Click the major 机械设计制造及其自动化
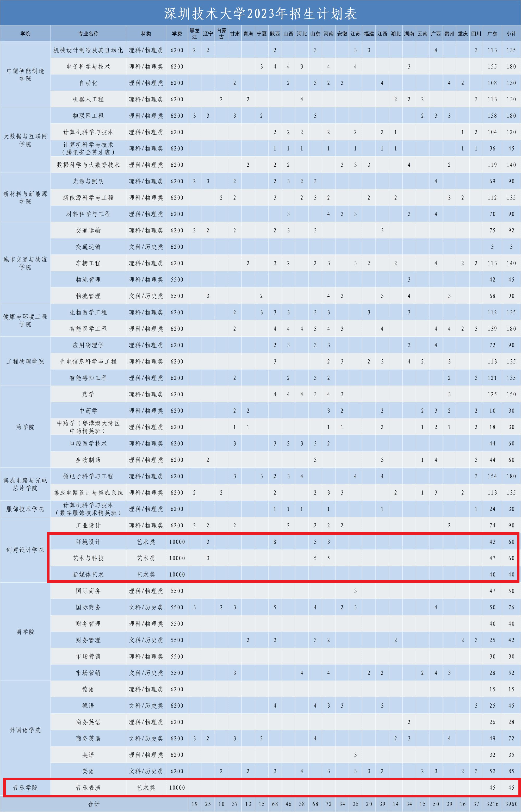This screenshot has width=521, height=812. click(88, 50)
